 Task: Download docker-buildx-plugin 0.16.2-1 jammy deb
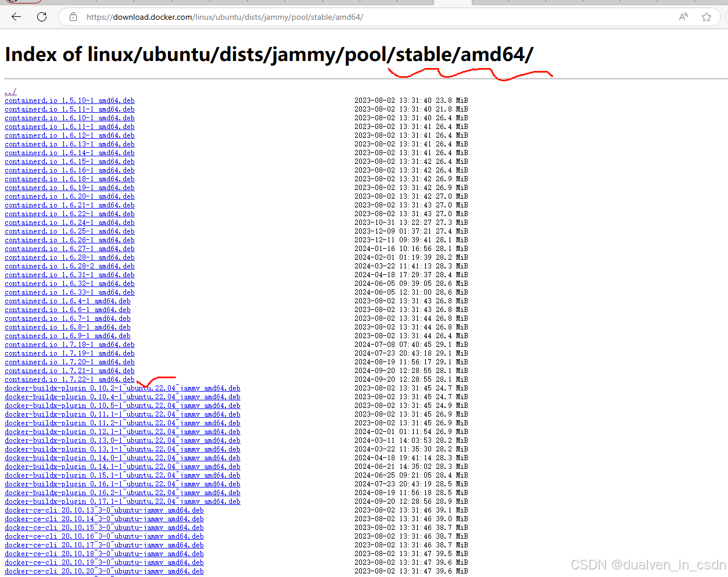click(x=123, y=493)
